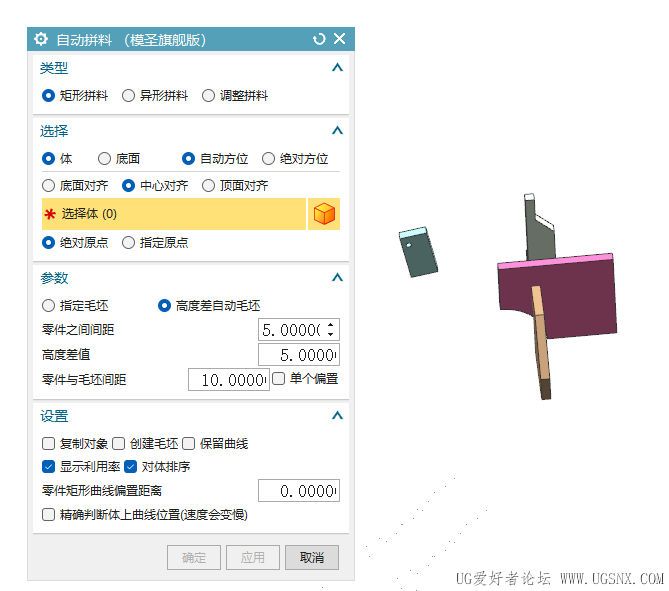Click the 应用 button
The height and width of the screenshot is (591, 669).
[x=253, y=557]
